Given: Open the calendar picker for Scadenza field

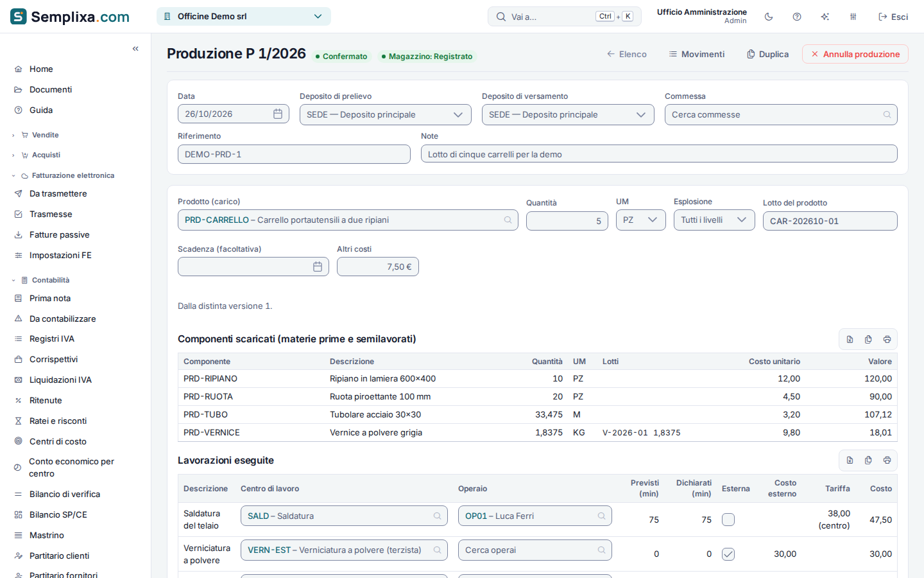Looking at the screenshot, I should point(318,267).
